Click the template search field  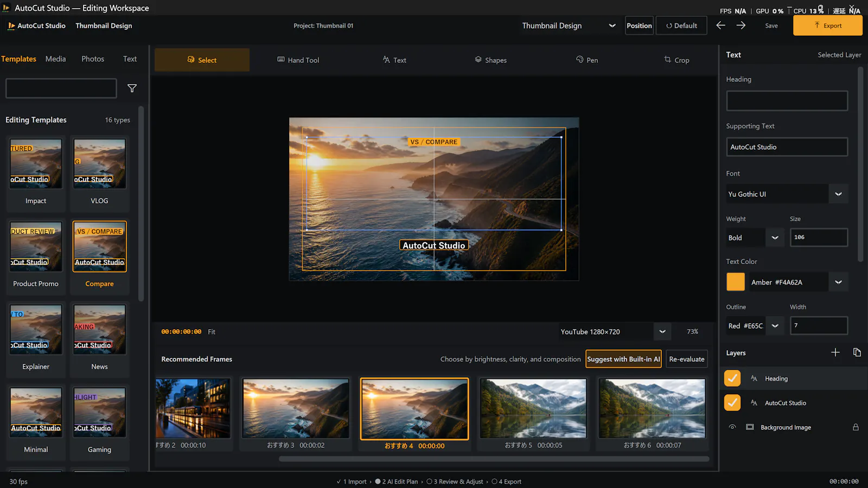coord(61,88)
